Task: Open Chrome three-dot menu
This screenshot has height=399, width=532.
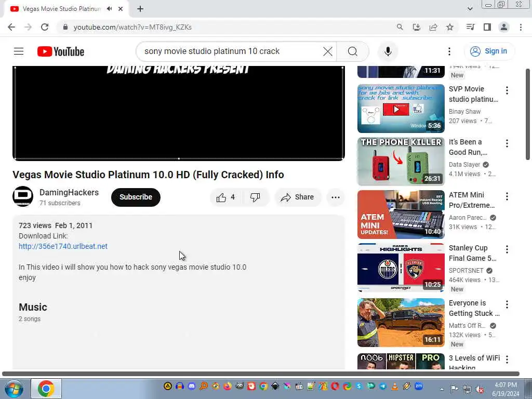Action: 521,27
